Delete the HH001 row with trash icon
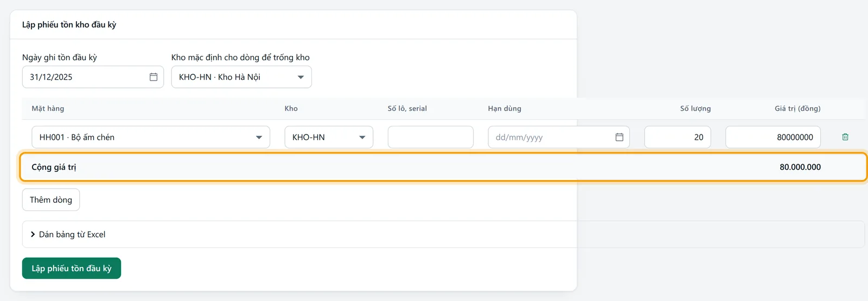The width and height of the screenshot is (868, 301). tap(845, 137)
